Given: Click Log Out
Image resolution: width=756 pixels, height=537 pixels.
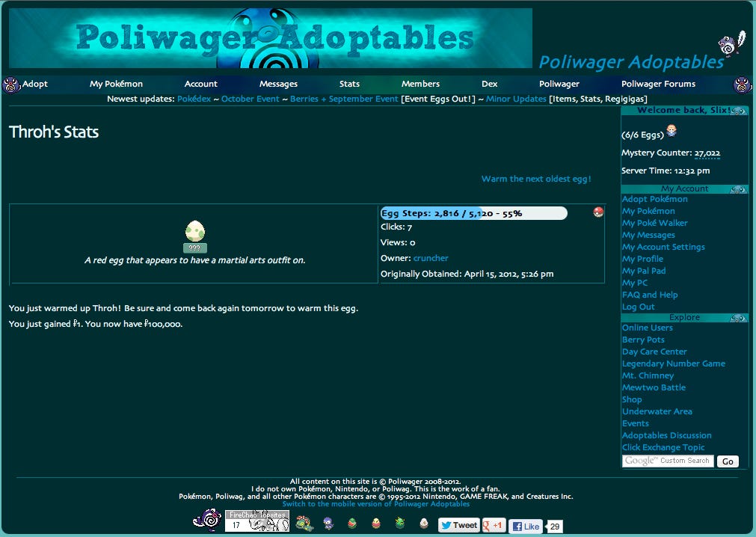Looking at the screenshot, I should click(639, 307).
